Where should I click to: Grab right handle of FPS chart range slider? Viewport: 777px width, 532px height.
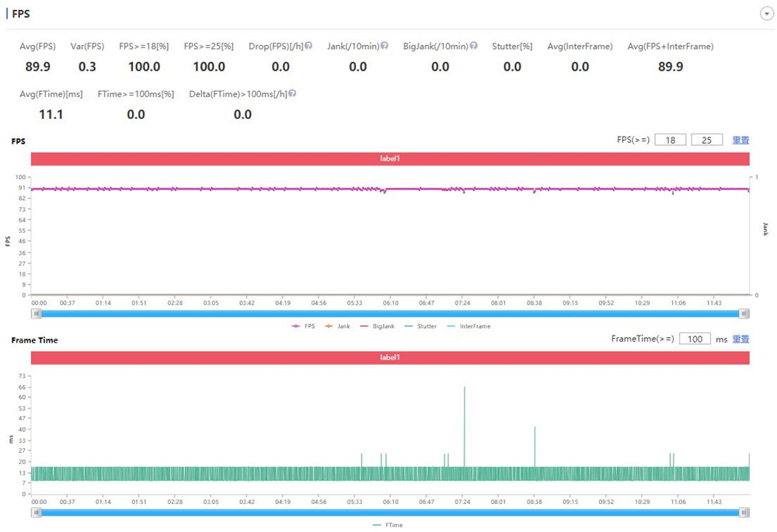[744, 314]
